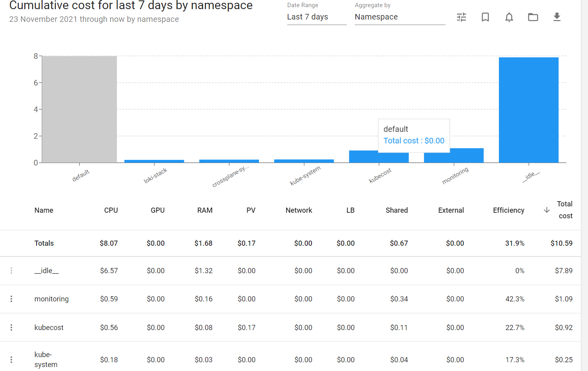This screenshot has height=371, width=588.
Task: Sort table by Efficiency column
Action: click(508, 210)
